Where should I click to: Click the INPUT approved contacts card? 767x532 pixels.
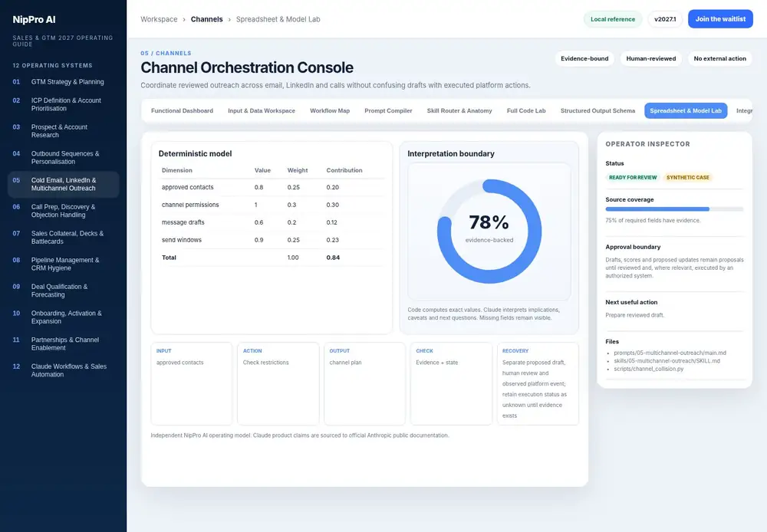(x=191, y=383)
